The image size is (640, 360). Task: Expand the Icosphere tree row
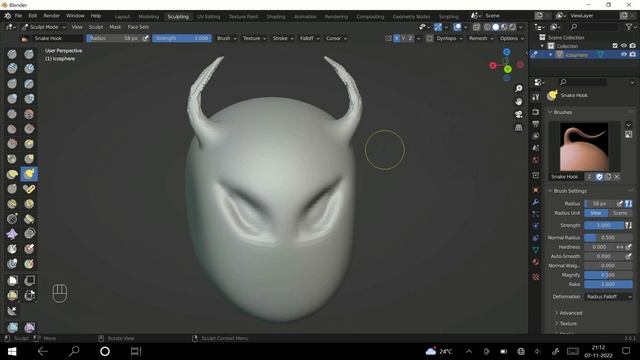pyautogui.click(x=551, y=54)
